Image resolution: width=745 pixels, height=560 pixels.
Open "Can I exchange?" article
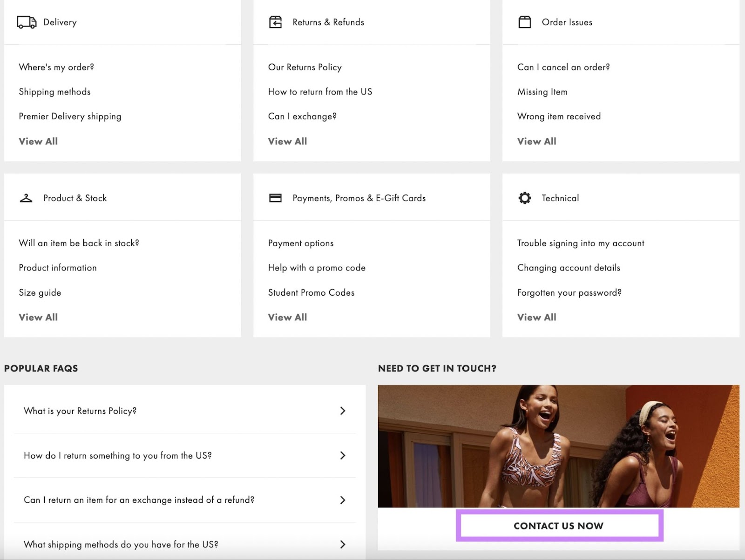tap(302, 116)
